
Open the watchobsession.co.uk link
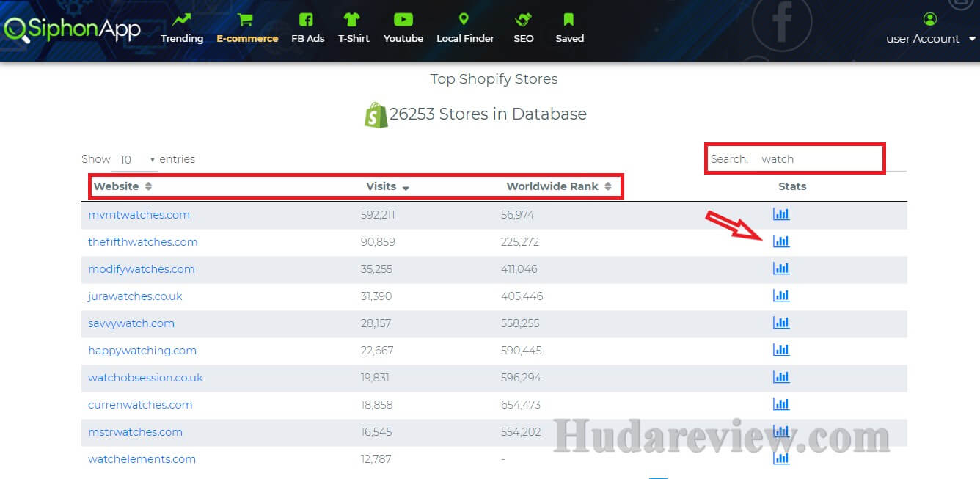tap(145, 378)
